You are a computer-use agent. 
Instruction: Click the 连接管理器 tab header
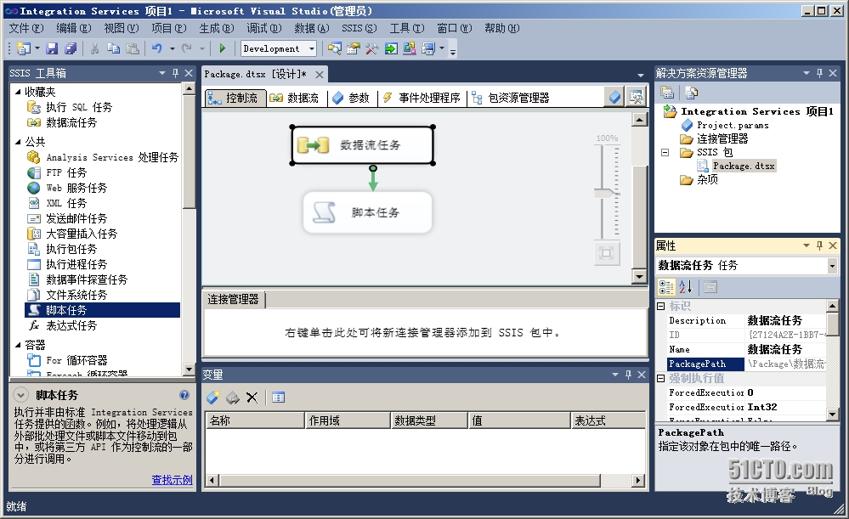tap(233, 299)
